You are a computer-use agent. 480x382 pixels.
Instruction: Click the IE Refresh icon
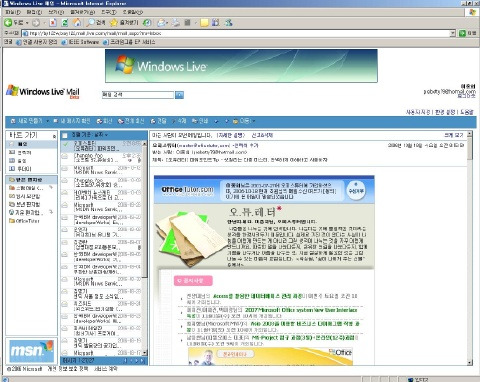point(65,23)
